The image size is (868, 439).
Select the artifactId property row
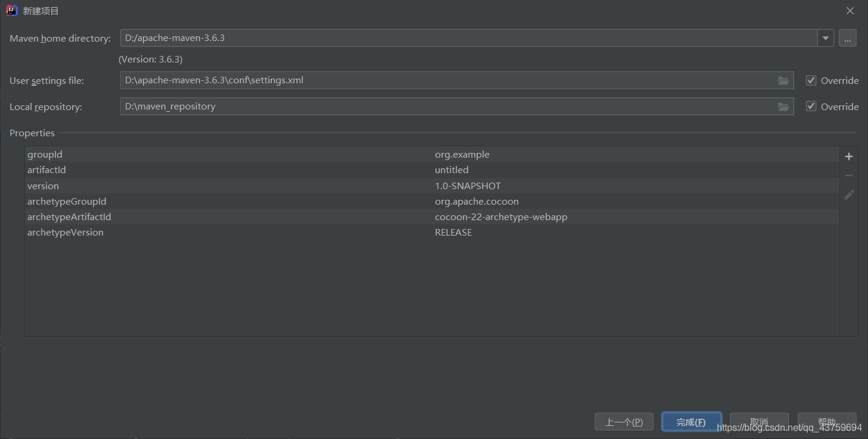point(432,170)
